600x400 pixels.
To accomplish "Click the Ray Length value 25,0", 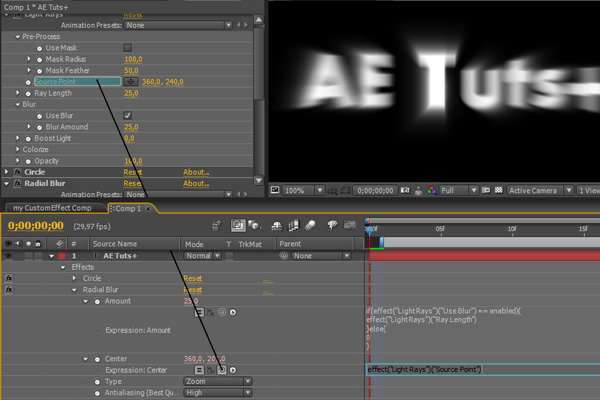I will click(131, 93).
